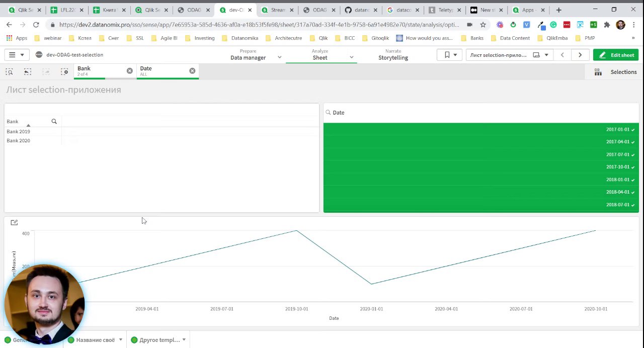
Task: Open the Datanomika bookmark folder
Action: pos(240,38)
